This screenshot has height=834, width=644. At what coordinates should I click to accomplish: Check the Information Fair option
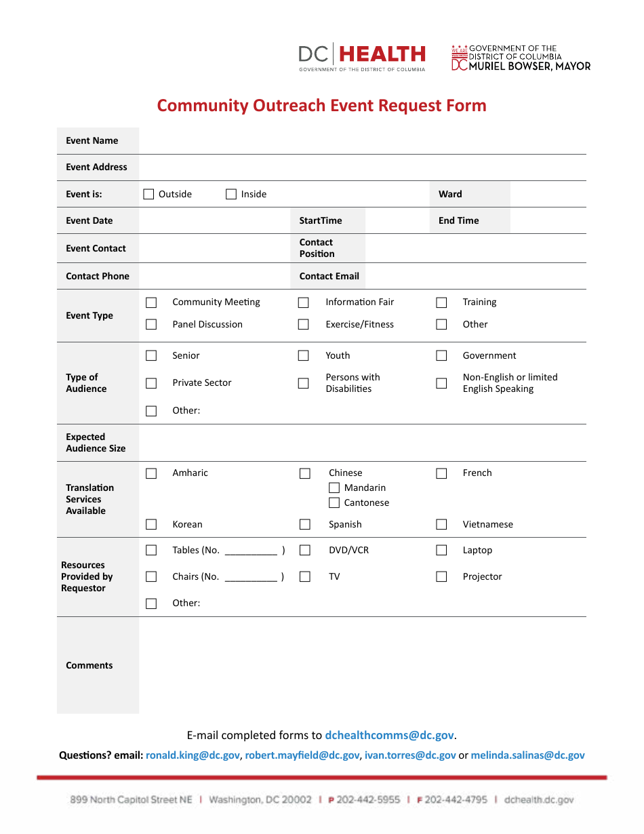point(303,302)
